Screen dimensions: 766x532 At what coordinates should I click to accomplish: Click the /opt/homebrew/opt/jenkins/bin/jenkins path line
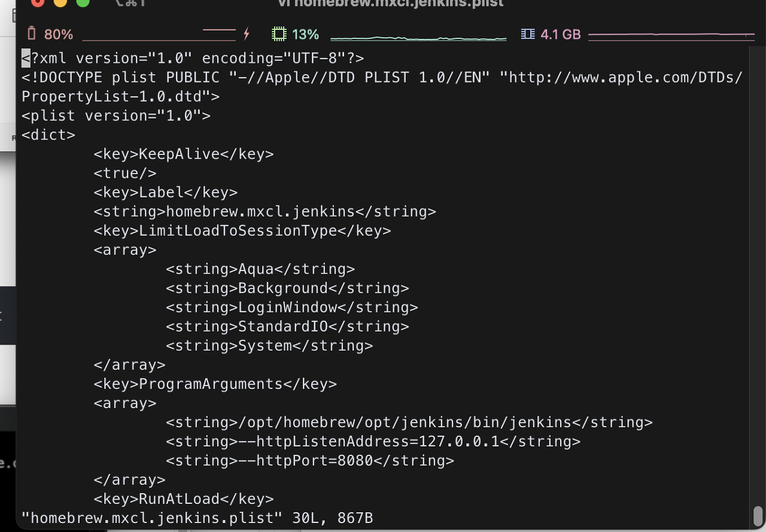[x=409, y=422]
